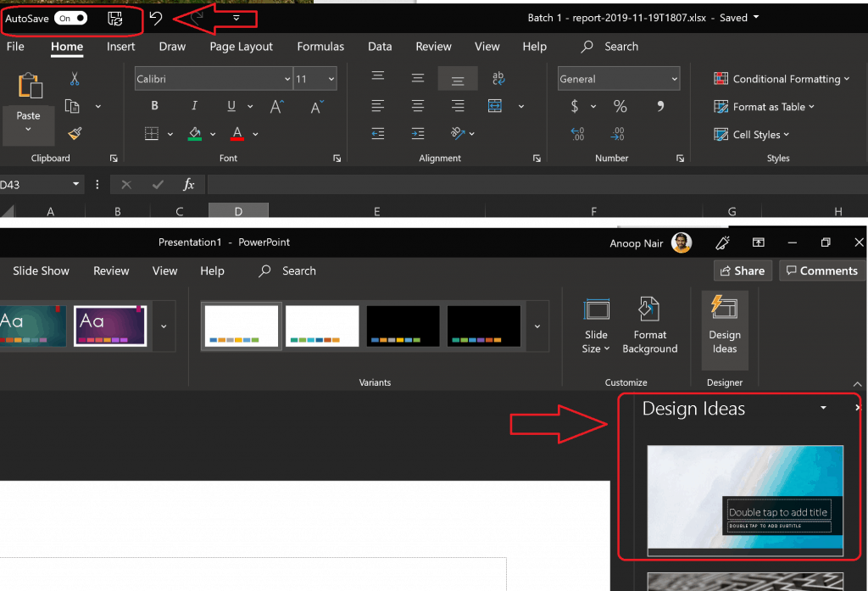
Task: Click the Merge & Center icon
Action: [495, 106]
